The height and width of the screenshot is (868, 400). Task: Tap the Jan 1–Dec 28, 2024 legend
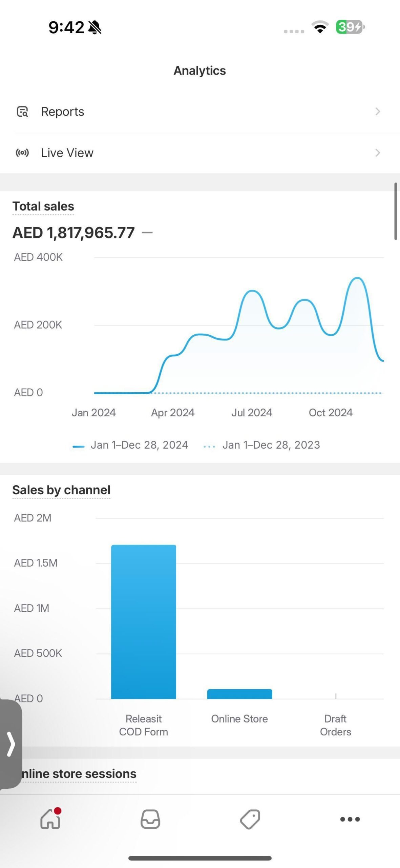130,445
